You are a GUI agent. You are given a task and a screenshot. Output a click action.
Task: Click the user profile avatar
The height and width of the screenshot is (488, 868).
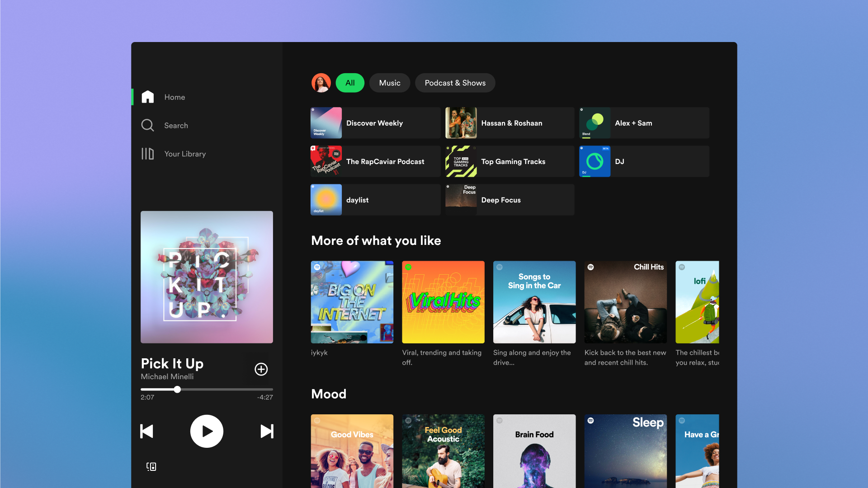(x=321, y=83)
